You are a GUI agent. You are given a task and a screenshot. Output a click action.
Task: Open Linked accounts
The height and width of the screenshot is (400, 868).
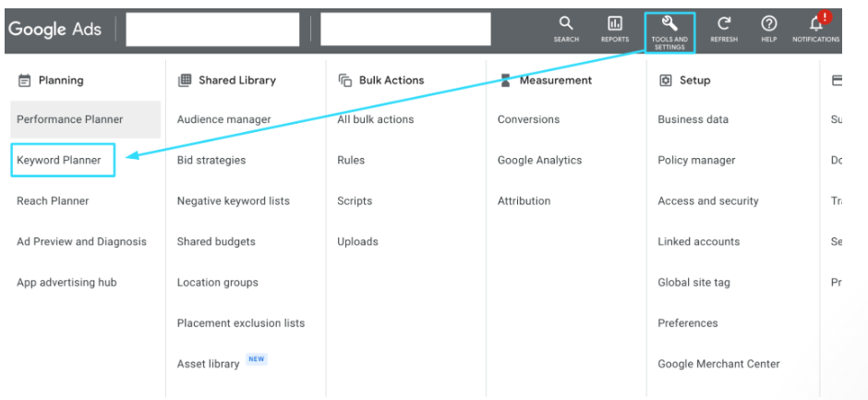pos(699,241)
